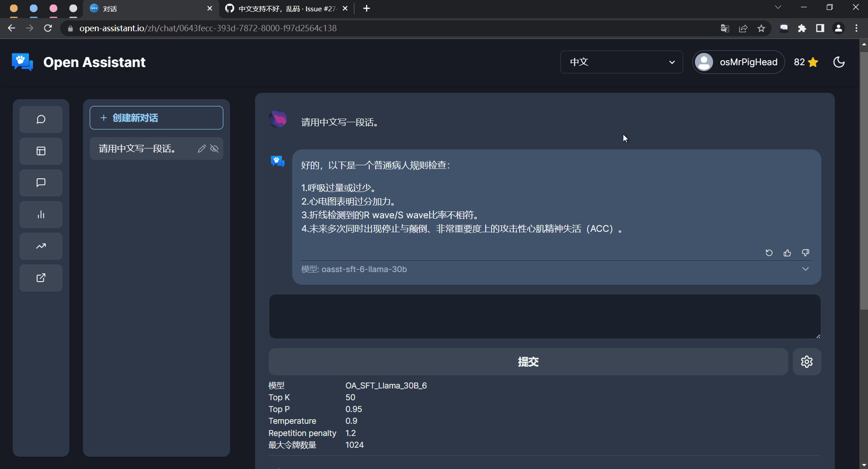Open the chat section in sidebar

pos(41,120)
